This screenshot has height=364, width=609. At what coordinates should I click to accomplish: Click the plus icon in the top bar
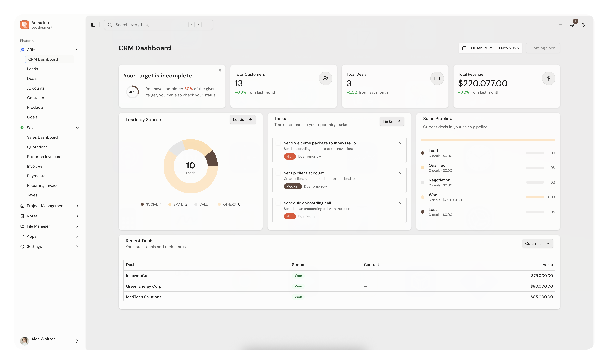click(x=561, y=24)
